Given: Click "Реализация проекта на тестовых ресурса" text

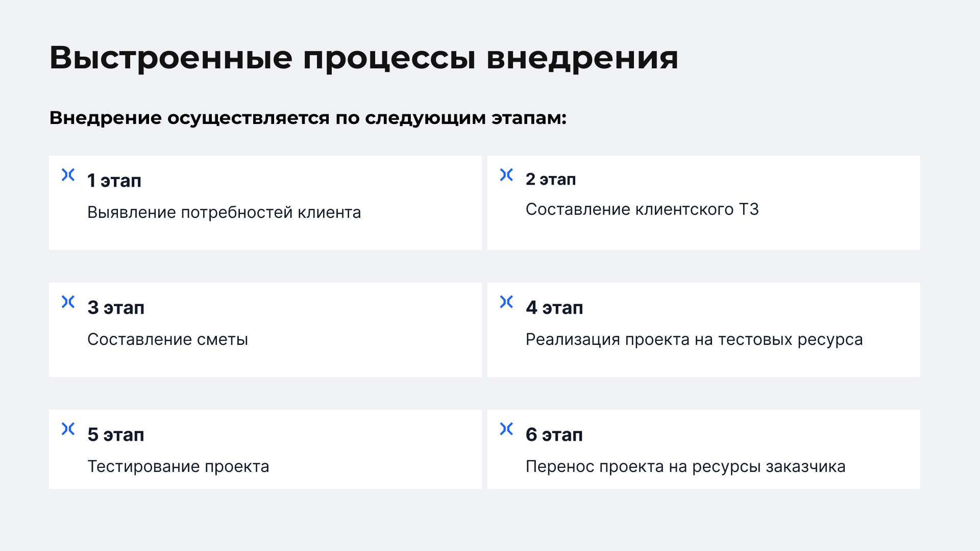Looking at the screenshot, I should [694, 339].
